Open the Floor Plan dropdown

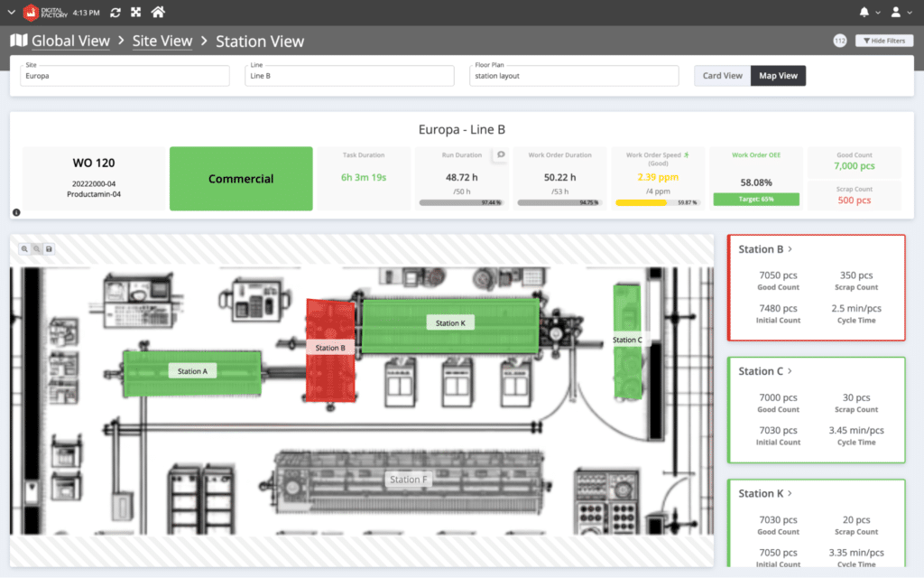(x=574, y=76)
